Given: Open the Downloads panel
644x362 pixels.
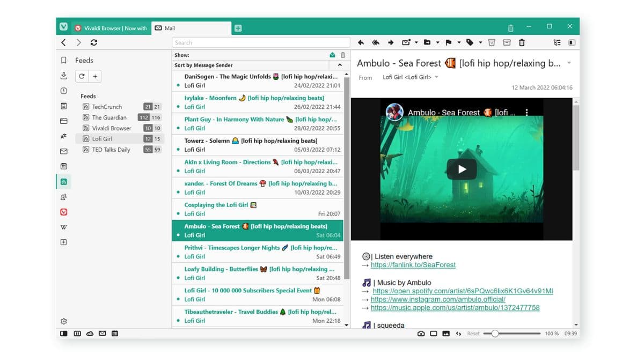Looking at the screenshot, I should point(63,76).
